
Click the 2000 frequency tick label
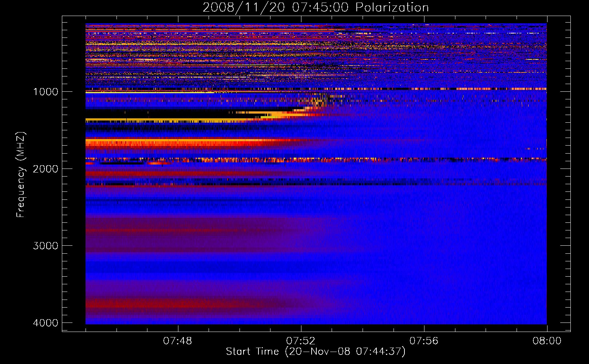[x=46, y=169]
